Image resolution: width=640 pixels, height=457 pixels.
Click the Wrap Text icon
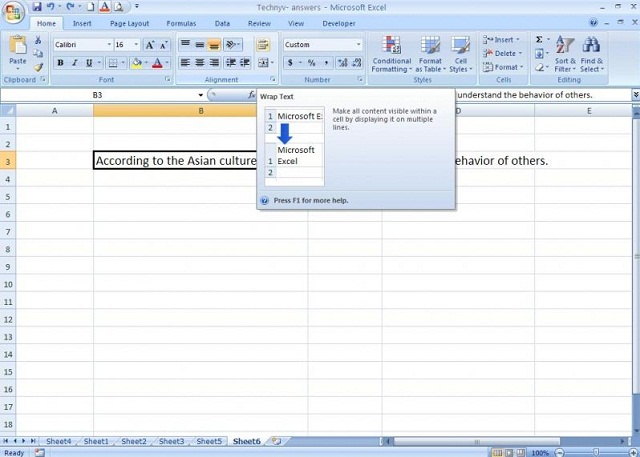(x=263, y=45)
